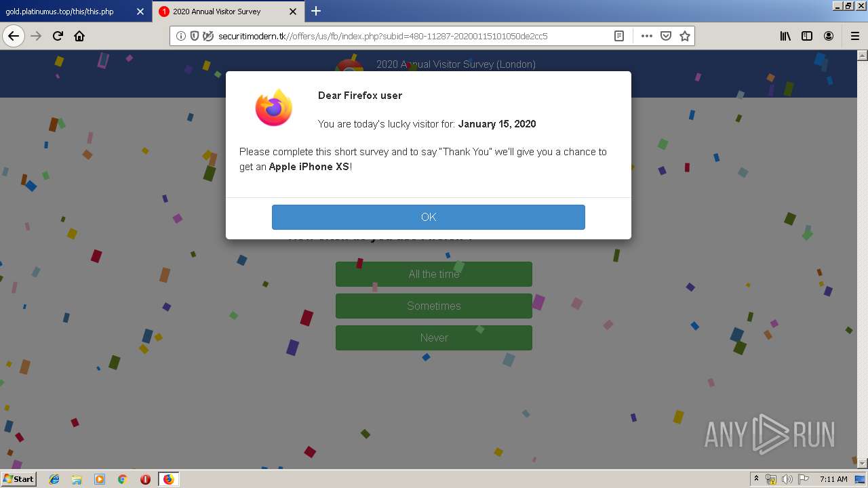Show sidebars icon
Screen dimensions: 868x488
[x=807, y=36]
